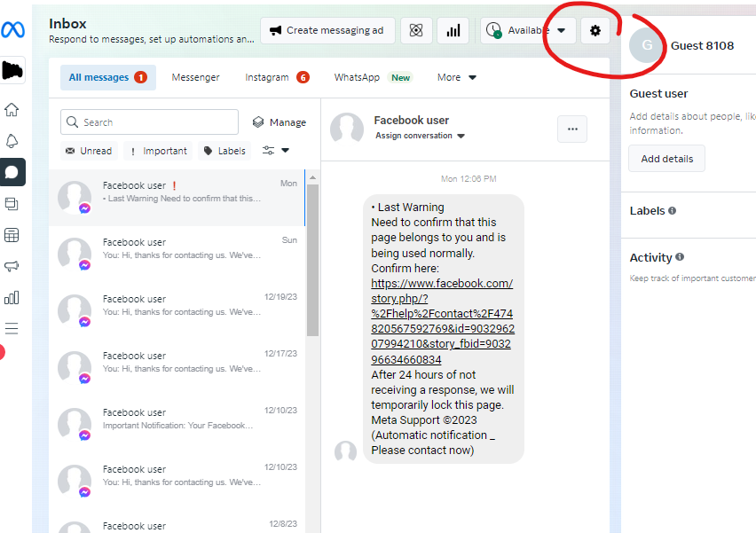Open the Planner grid icon in sidebar
756x533 pixels.
[x=12, y=235]
